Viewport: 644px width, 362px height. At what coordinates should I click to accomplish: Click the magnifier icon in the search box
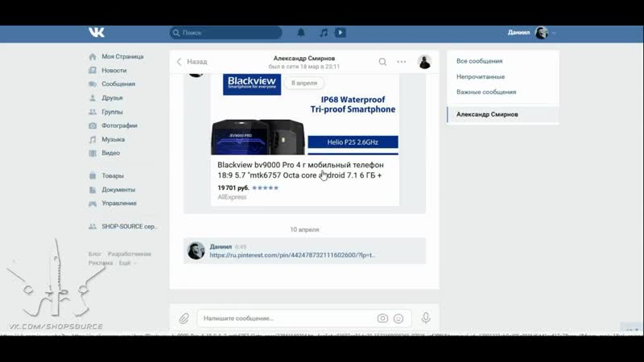[176, 33]
